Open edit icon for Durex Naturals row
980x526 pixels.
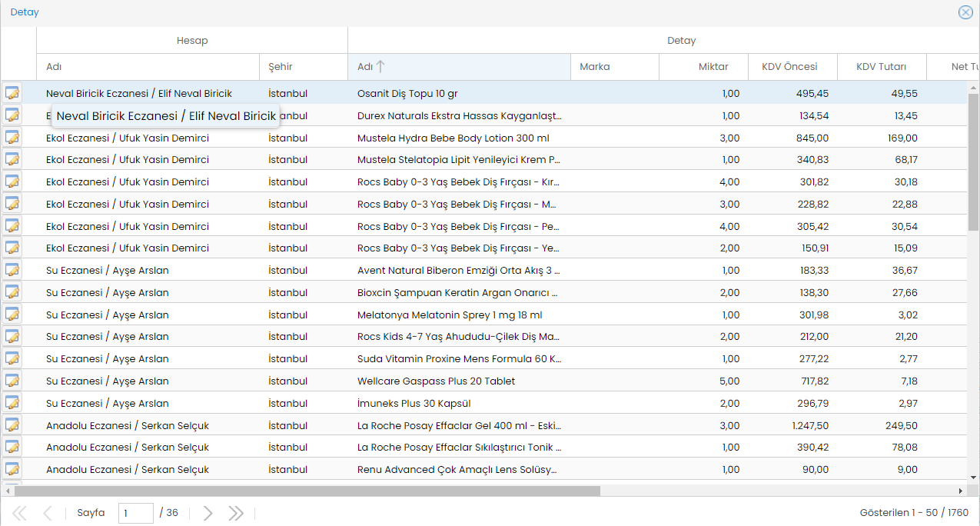tap(12, 115)
